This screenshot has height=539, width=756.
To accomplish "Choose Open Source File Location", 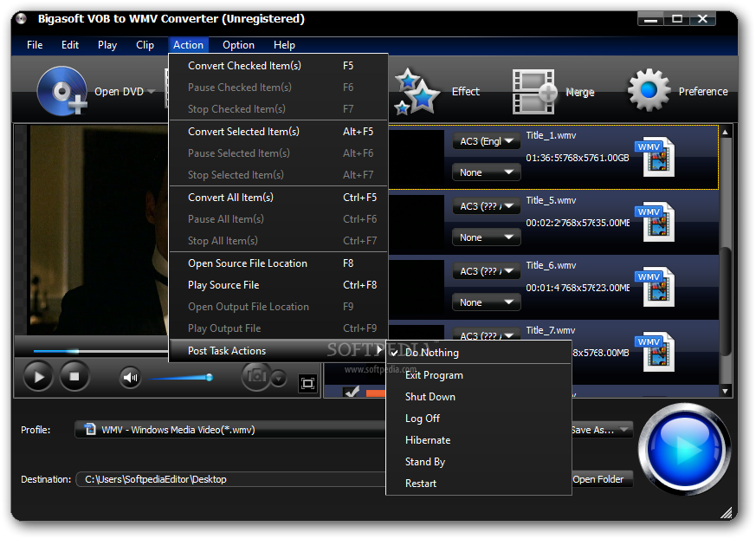I will [x=278, y=263].
